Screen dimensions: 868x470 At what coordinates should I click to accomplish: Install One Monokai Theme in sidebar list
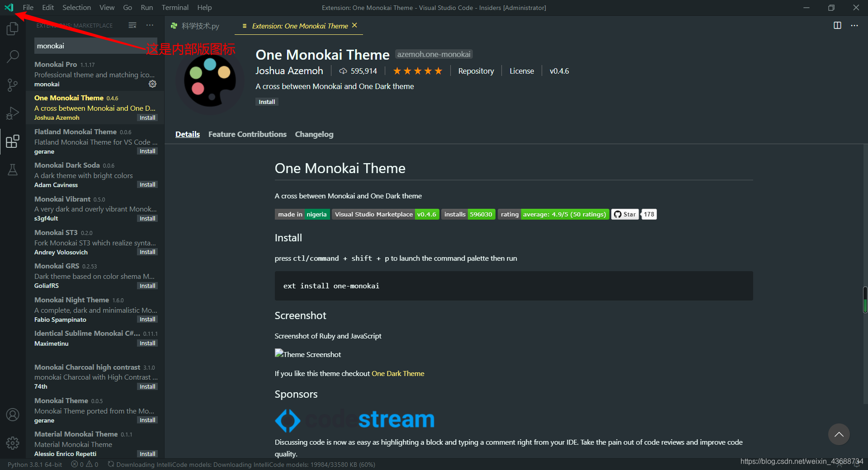pos(147,117)
